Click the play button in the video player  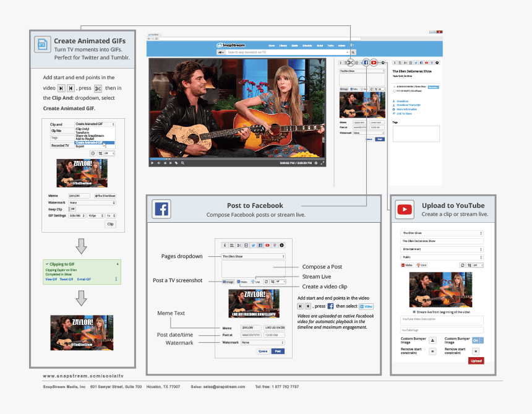[152, 163]
